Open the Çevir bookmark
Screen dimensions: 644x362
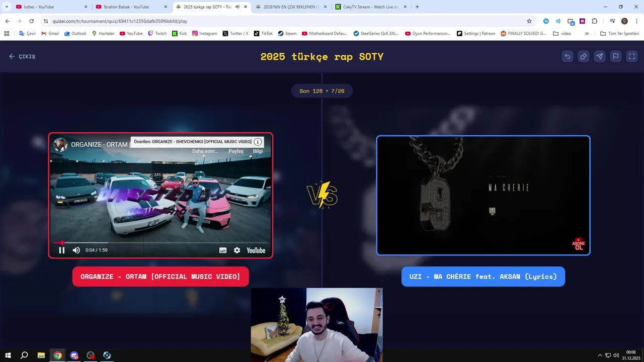(x=27, y=34)
